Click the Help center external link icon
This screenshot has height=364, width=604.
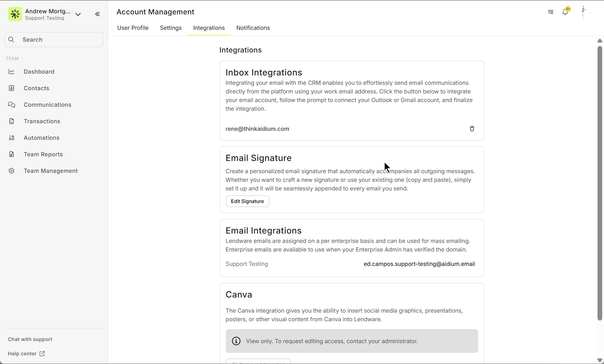coord(42,354)
